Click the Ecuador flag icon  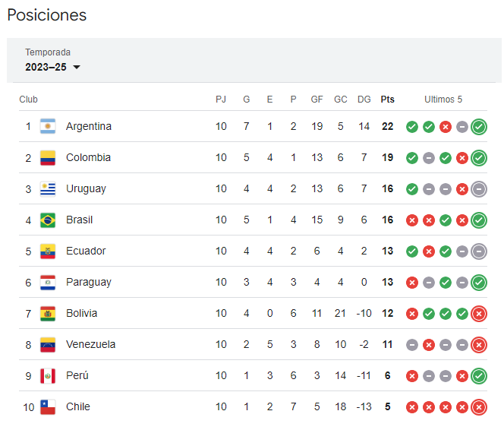48,251
